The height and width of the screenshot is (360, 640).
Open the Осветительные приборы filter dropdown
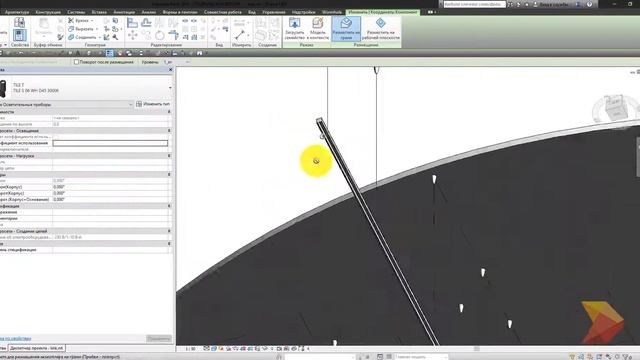click(131, 104)
